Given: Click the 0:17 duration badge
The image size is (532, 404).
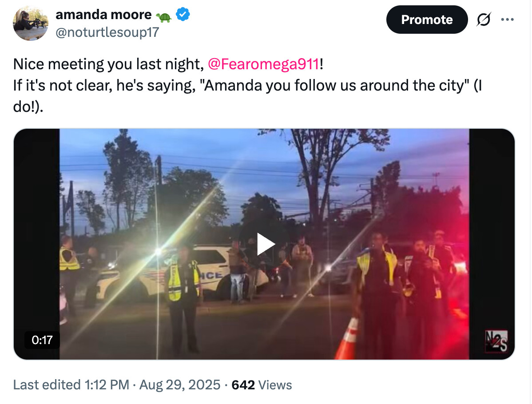Looking at the screenshot, I should (42, 340).
